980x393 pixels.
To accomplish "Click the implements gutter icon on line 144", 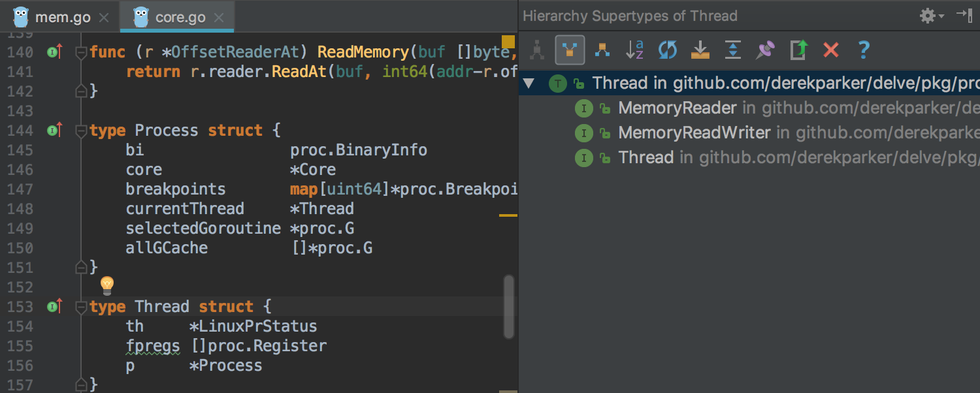I will [x=55, y=130].
